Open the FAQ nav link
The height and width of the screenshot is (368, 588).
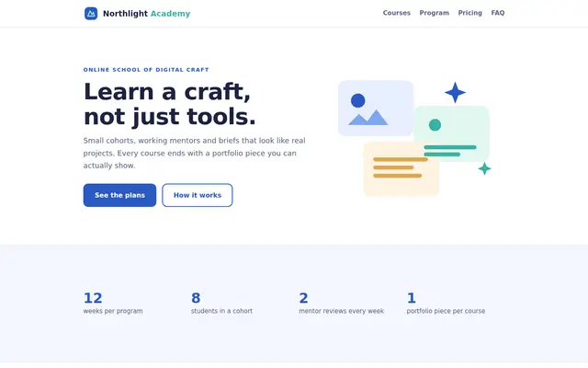click(498, 13)
